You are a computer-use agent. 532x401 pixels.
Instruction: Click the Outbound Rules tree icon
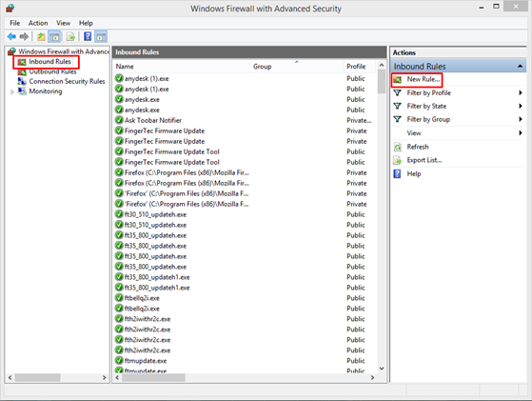click(22, 72)
